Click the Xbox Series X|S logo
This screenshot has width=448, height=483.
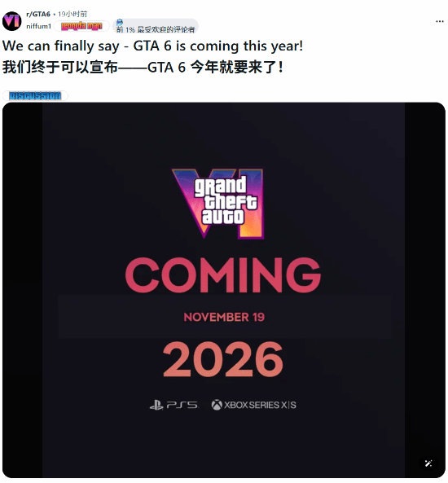pyautogui.click(x=253, y=405)
